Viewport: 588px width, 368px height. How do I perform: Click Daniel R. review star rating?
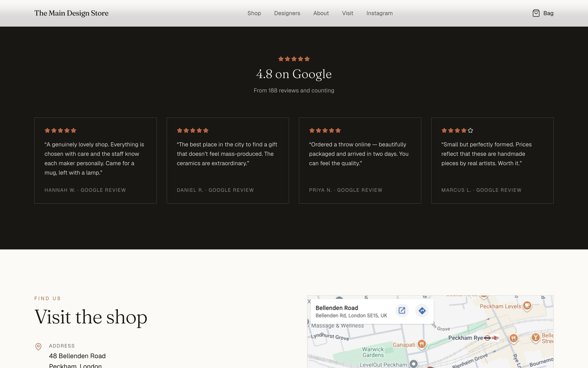[x=193, y=130]
